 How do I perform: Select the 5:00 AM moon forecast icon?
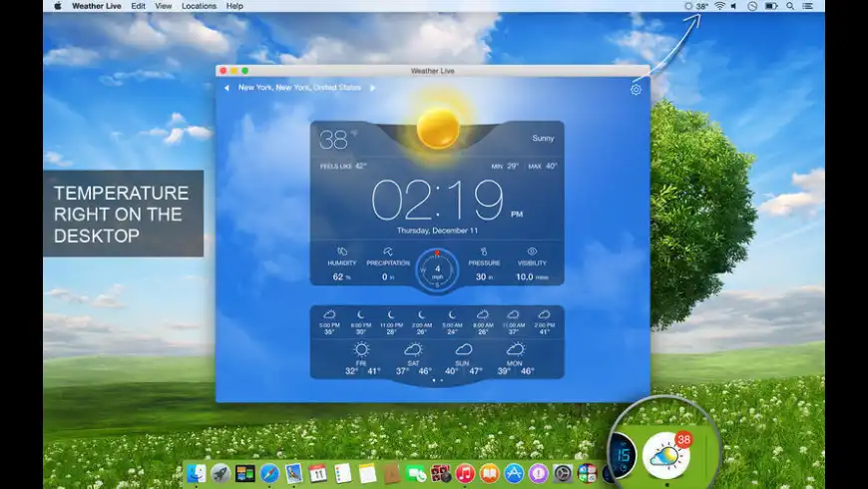pyautogui.click(x=452, y=314)
